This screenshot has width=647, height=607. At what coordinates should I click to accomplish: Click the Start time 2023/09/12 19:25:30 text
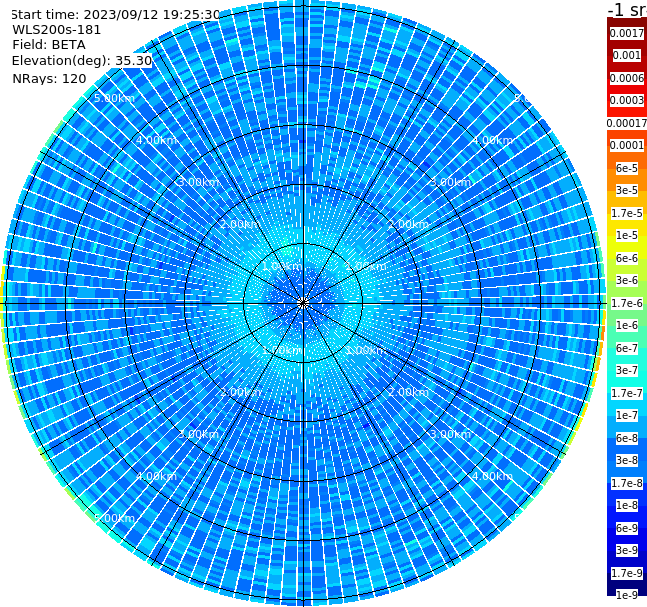[115, 15]
